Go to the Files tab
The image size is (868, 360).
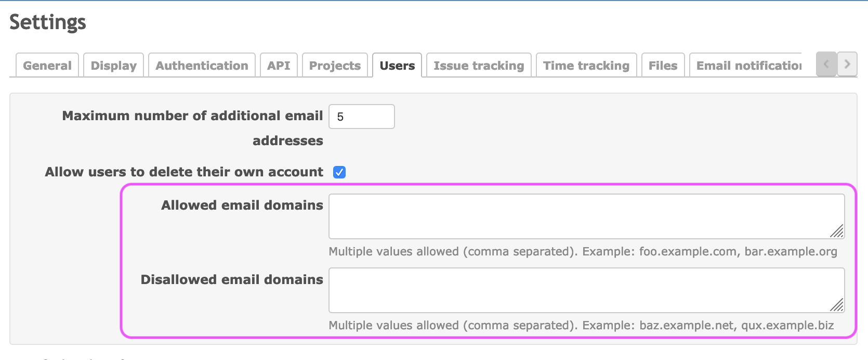(663, 66)
